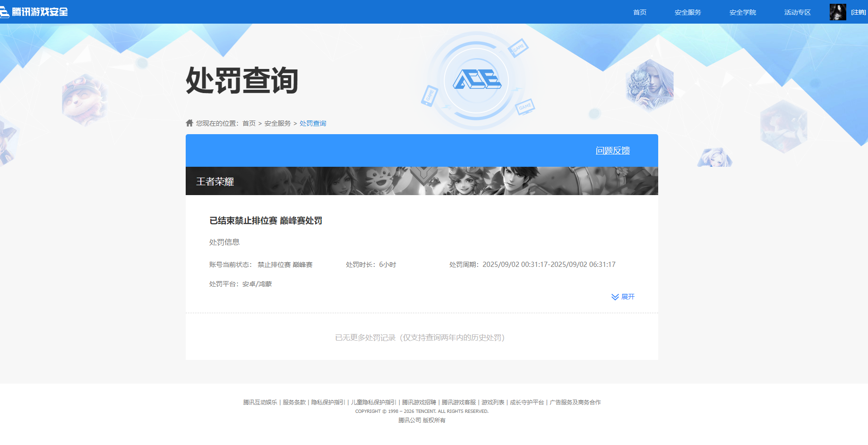Viewport: 868px width, 445px height.
Task: Click the user avatar thumbnail
Action: pos(838,12)
